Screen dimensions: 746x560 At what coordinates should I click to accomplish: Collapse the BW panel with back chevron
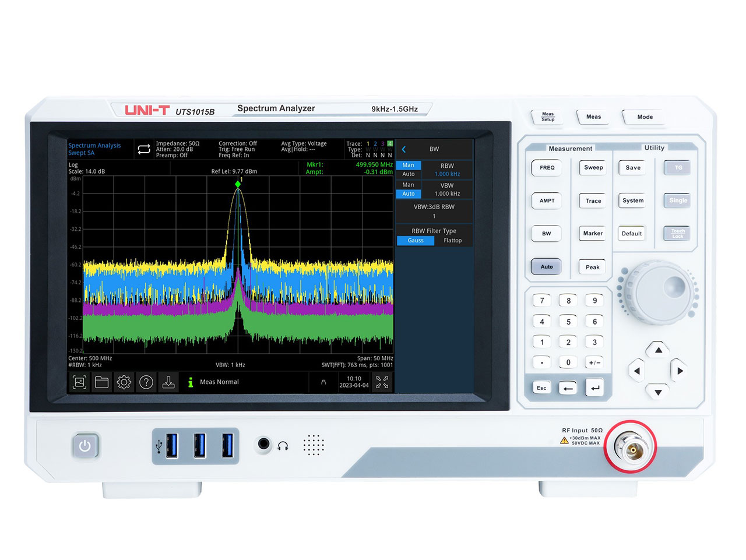click(x=404, y=149)
